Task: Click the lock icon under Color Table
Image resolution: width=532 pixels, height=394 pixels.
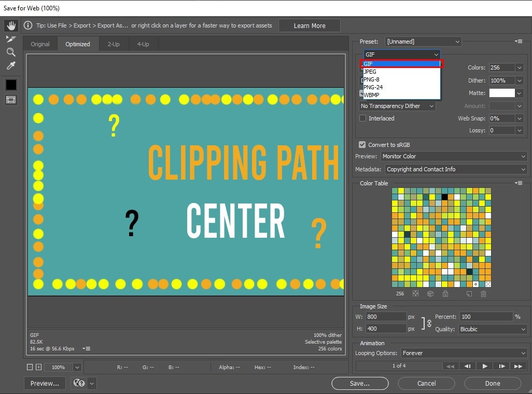Action: pyautogui.click(x=445, y=294)
